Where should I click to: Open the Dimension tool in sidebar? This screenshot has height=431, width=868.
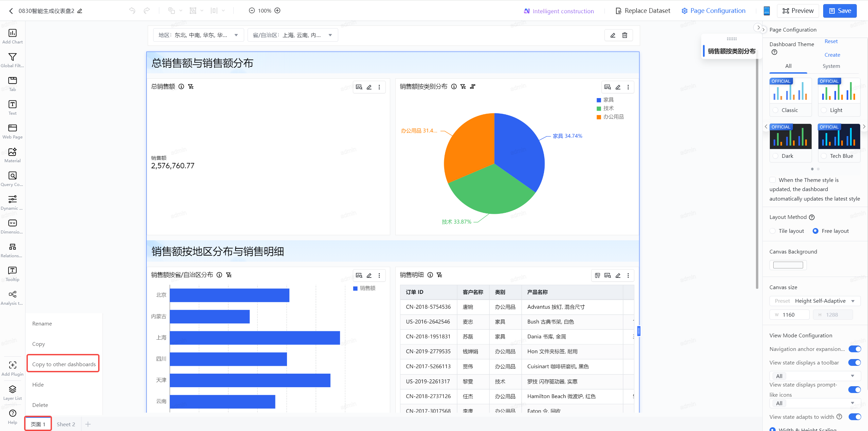13,226
